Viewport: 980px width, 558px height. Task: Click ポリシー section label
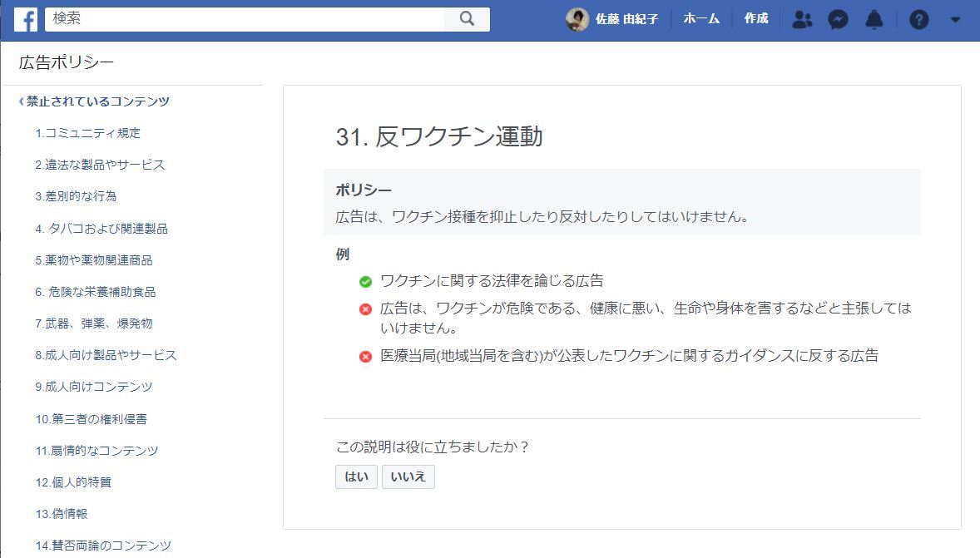pos(363,190)
